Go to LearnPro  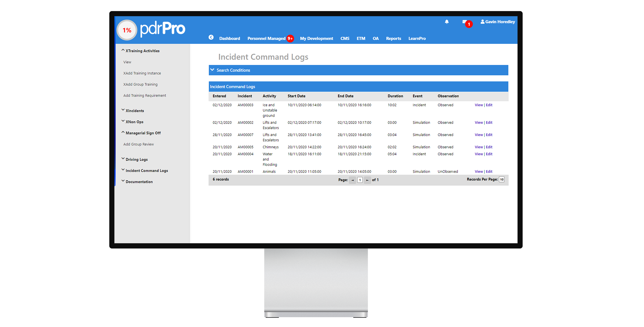(x=417, y=38)
